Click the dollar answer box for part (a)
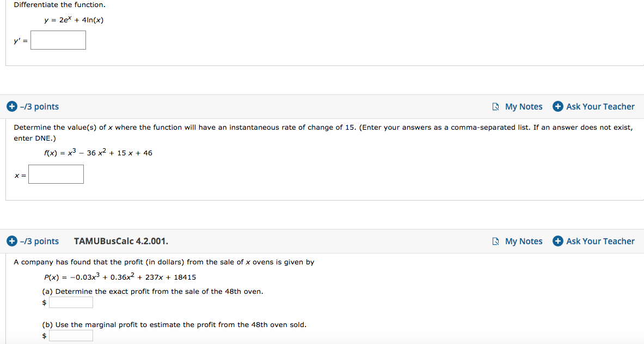644x344 pixels. tap(71, 302)
